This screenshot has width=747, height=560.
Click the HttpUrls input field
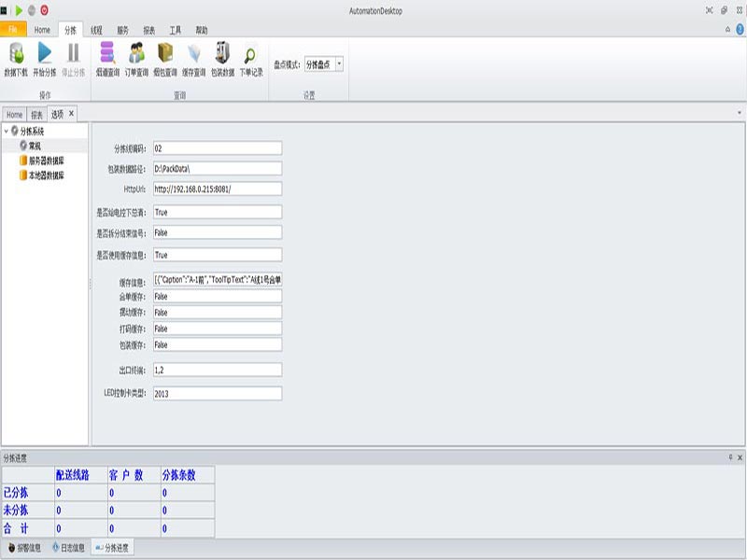(x=217, y=189)
